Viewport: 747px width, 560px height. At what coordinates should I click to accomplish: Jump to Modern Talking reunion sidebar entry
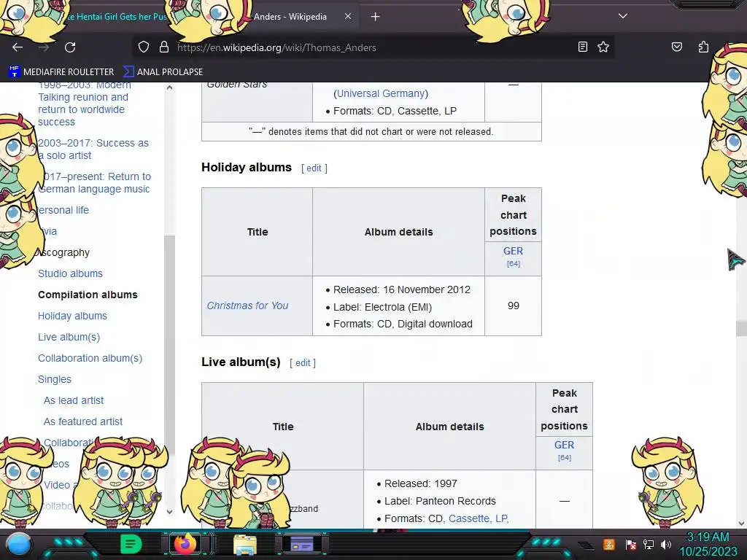pos(83,104)
